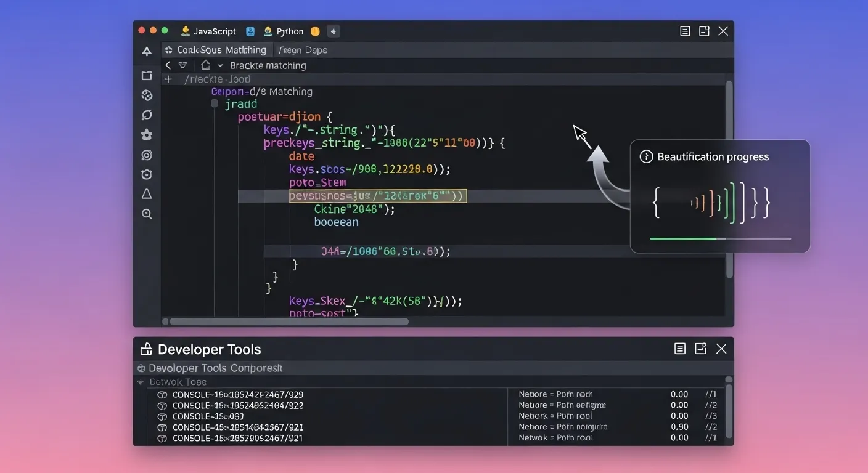Select the JavaScript language icon in the title bar
The width and height of the screenshot is (868, 473).
coord(186,31)
